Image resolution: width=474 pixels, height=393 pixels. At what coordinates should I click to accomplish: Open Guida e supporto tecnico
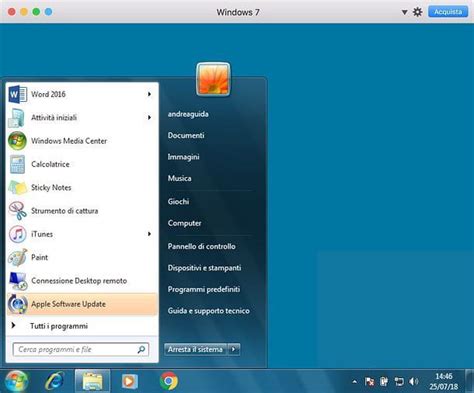[209, 311]
